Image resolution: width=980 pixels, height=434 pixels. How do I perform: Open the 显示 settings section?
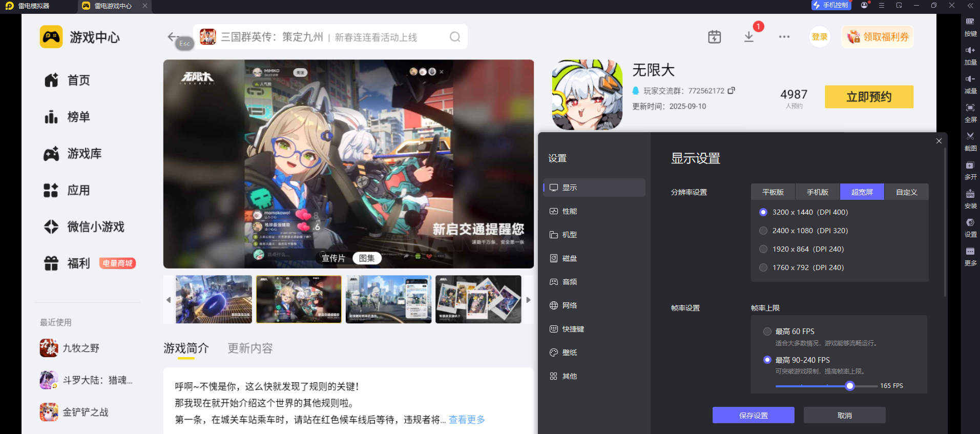tap(594, 188)
